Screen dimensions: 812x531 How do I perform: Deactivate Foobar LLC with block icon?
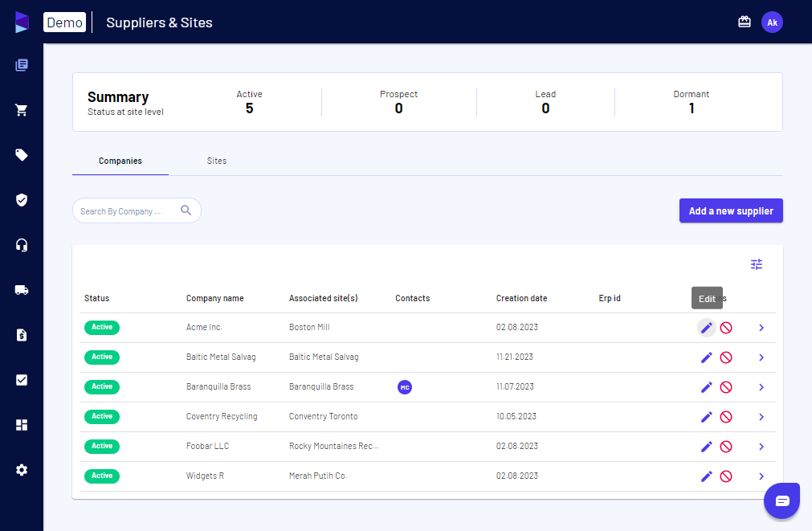coord(726,447)
